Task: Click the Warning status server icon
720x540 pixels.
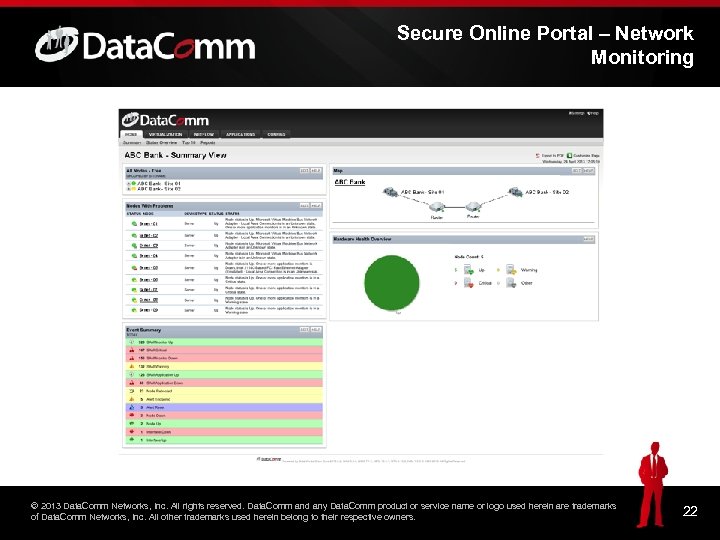Action: (x=511, y=270)
